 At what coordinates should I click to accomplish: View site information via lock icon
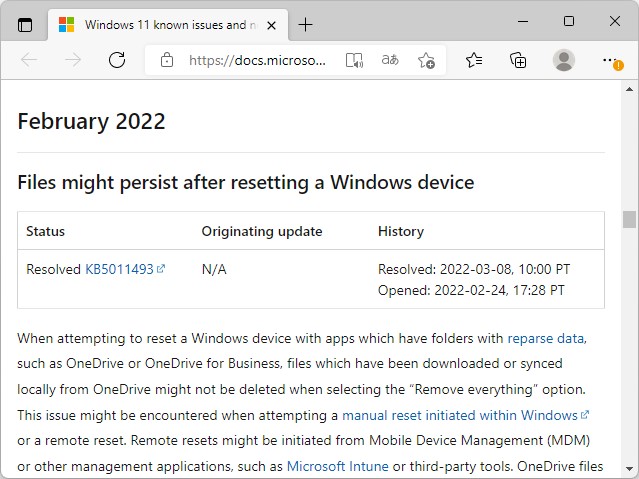tap(167, 60)
